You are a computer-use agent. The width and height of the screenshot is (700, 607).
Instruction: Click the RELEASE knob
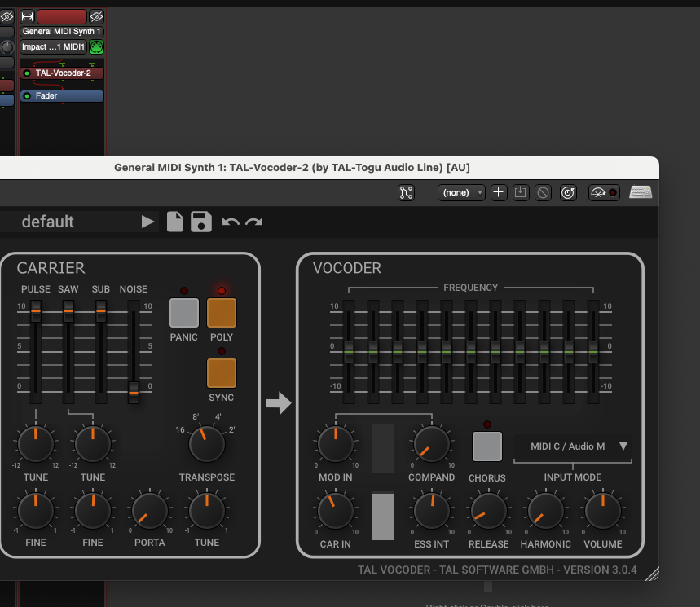[x=488, y=511]
